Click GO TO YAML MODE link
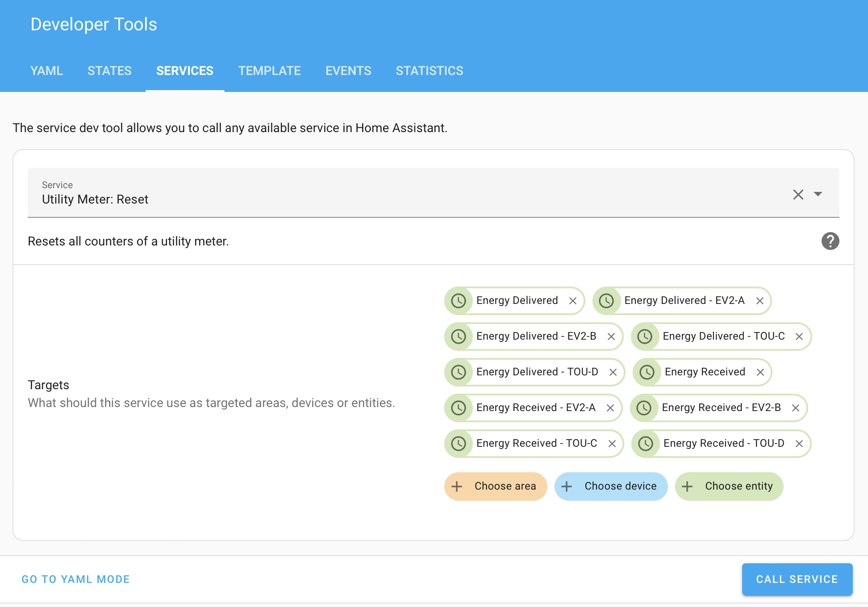The height and width of the screenshot is (607, 868). tap(75, 579)
